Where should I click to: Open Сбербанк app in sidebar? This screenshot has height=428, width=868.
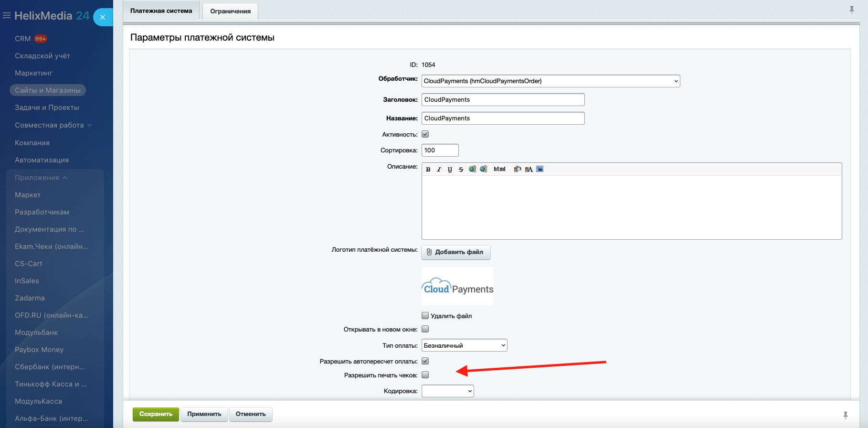[x=50, y=367]
